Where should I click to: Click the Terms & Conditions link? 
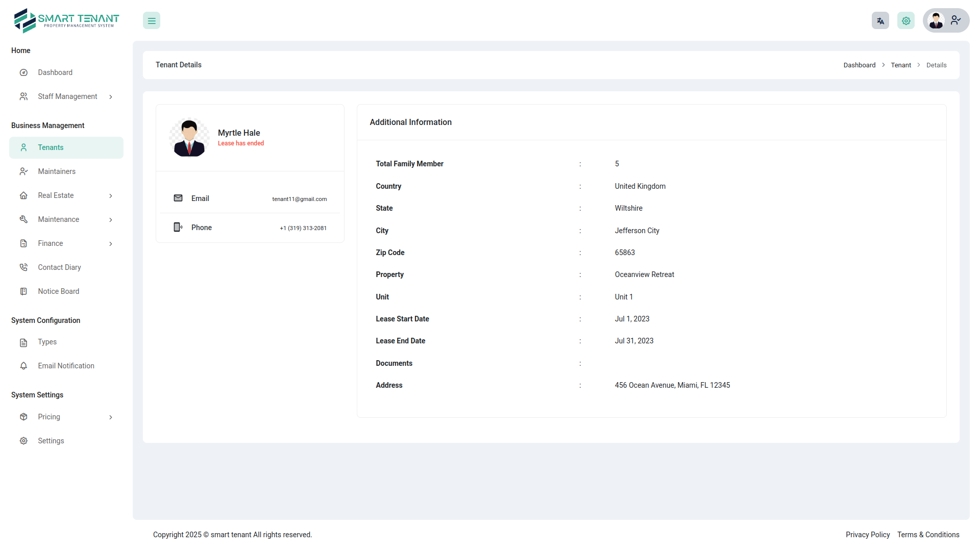pyautogui.click(x=928, y=534)
